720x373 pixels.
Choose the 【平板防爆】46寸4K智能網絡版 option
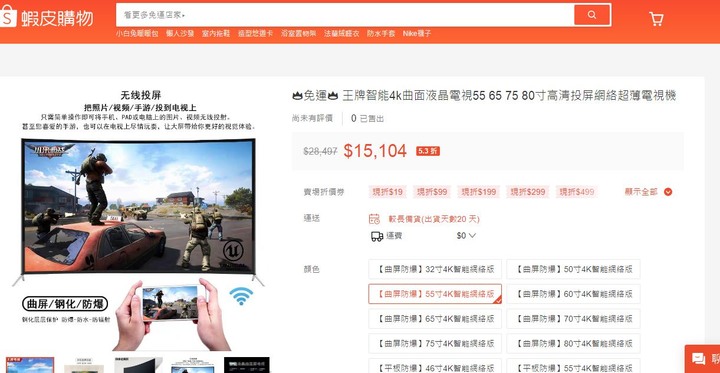435,367
